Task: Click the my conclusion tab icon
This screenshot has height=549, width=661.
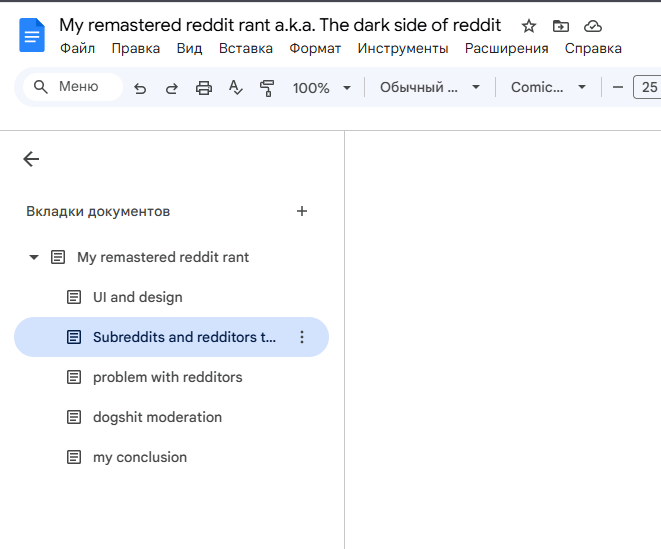Action: point(74,458)
